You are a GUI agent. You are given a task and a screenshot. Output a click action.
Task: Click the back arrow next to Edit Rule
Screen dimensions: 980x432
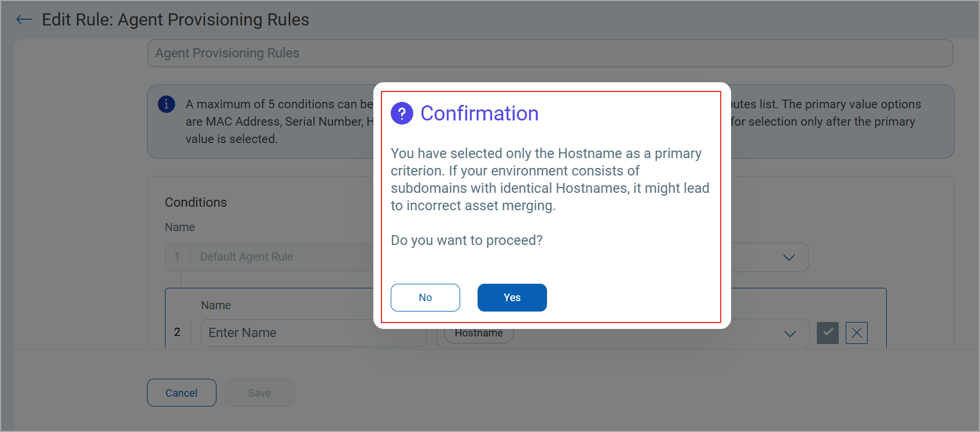(24, 20)
